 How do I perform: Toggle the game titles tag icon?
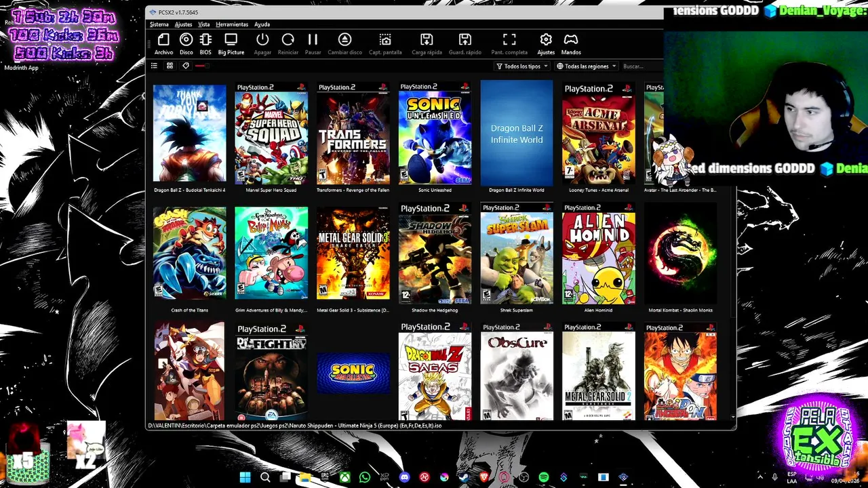click(x=185, y=66)
